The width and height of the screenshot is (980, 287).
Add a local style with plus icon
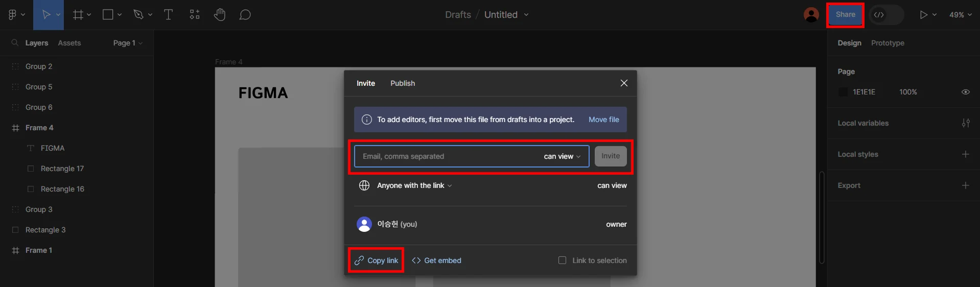click(966, 154)
